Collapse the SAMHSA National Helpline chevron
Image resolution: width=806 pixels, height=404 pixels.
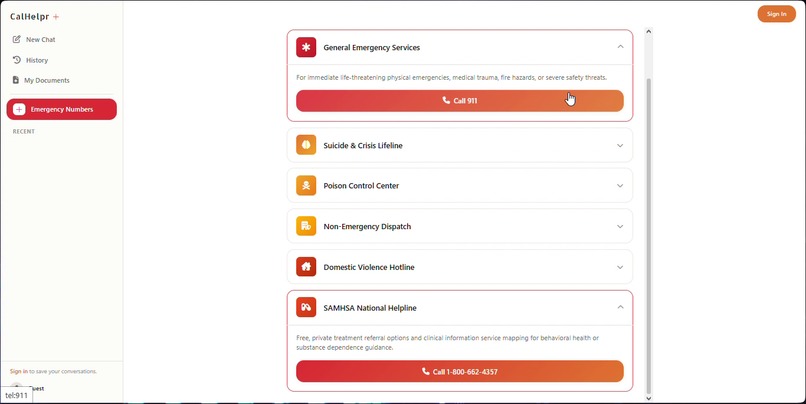(x=620, y=307)
